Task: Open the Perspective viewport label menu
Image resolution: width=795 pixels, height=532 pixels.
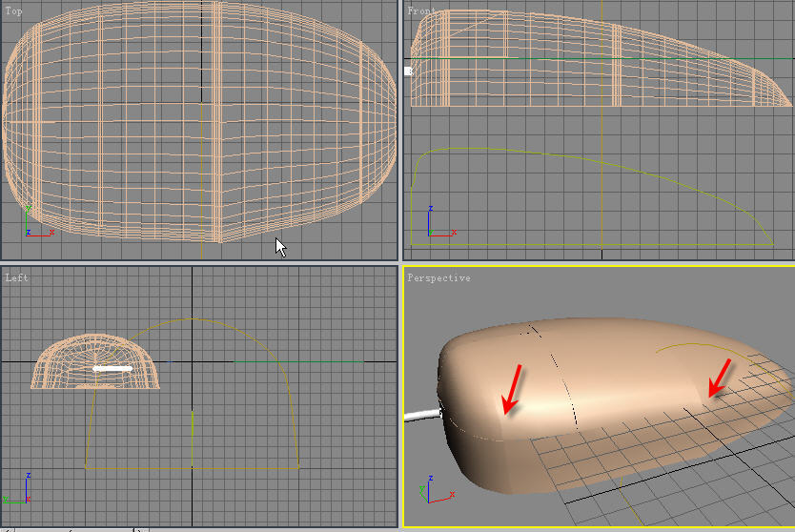Action: point(439,278)
